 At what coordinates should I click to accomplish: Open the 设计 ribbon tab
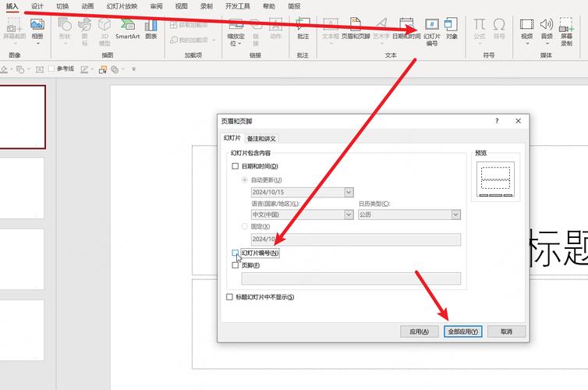(x=37, y=6)
